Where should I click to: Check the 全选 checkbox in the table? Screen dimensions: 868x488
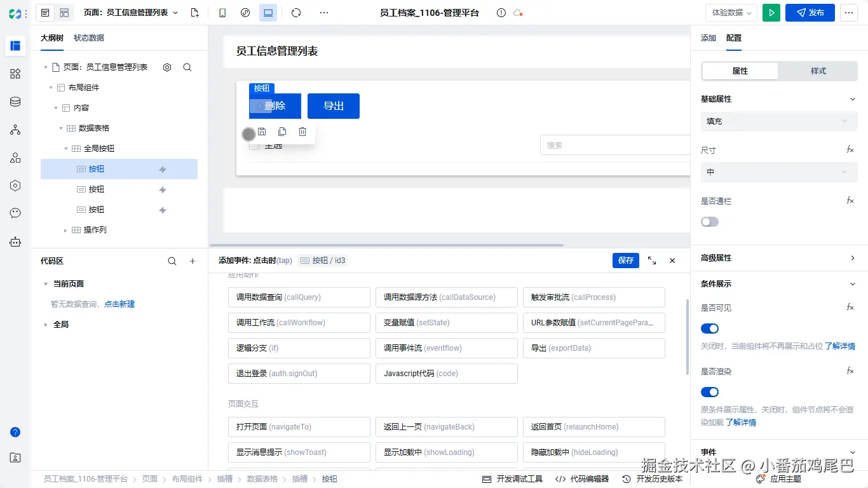(254, 146)
